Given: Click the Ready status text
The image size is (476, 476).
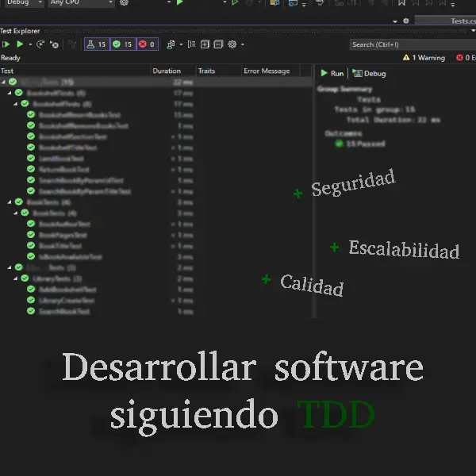Looking at the screenshot, I should click(x=10, y=58).
